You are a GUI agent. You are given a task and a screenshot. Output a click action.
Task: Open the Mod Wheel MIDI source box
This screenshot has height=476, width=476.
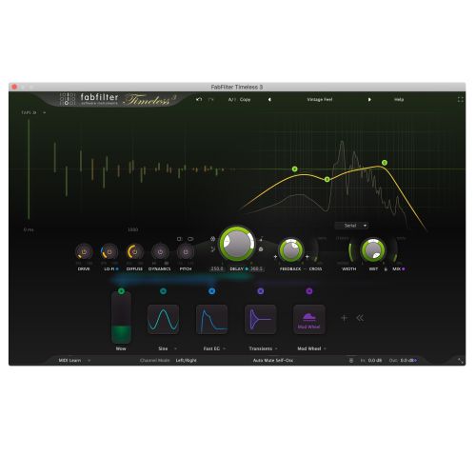pyautogui.click(x=309, y=319)
